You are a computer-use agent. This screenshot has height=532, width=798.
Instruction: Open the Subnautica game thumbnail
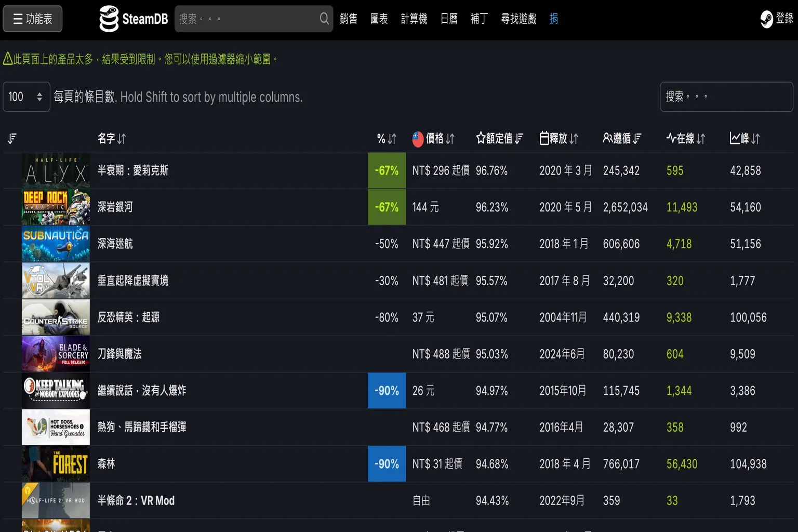(x=56, y=244)
